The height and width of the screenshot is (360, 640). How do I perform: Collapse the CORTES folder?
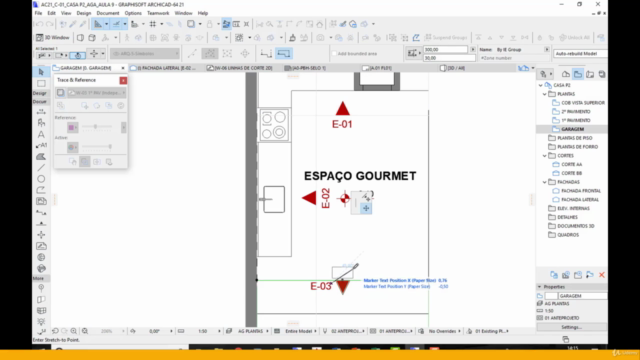545,156
